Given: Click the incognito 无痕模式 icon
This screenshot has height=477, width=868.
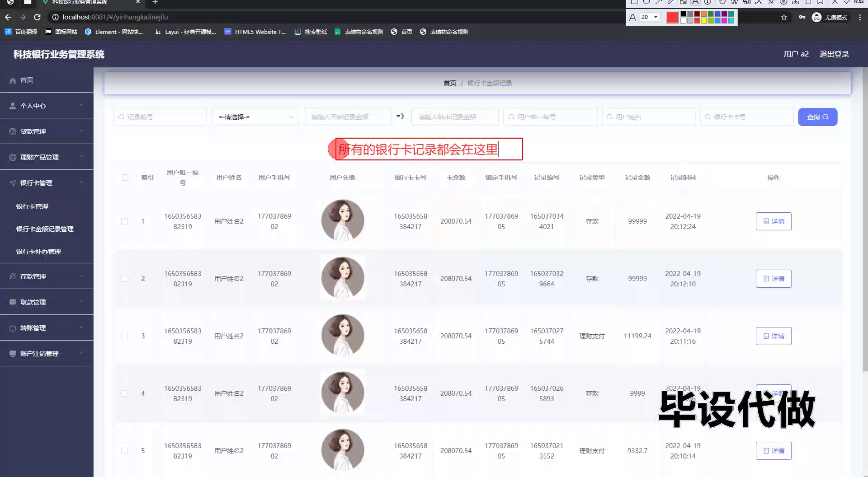Looking at the screenshot, I should [816, 17].
